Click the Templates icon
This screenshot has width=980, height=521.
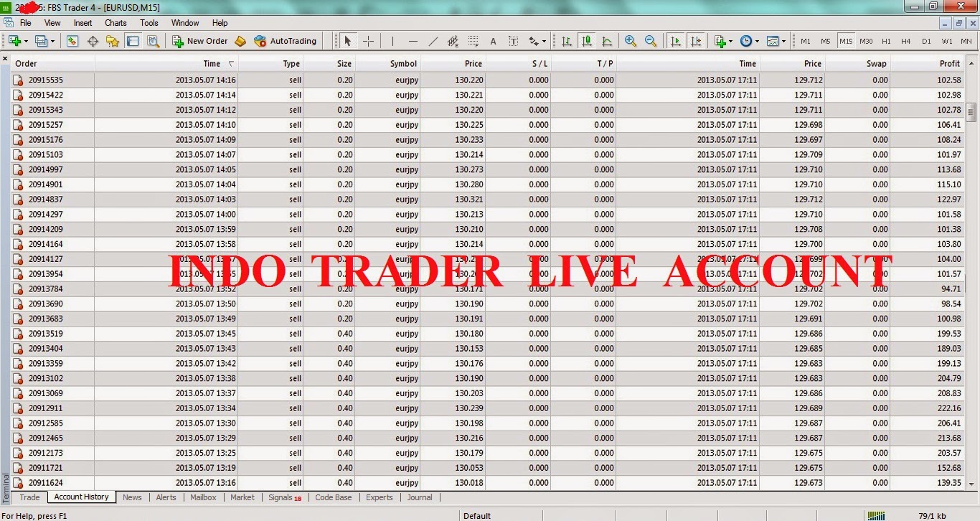coord(773,41)
